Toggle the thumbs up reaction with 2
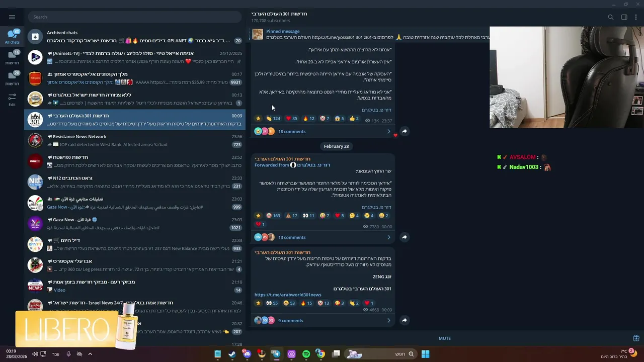The height and width of the screenshot is (362, 644). tap(354, 119)
